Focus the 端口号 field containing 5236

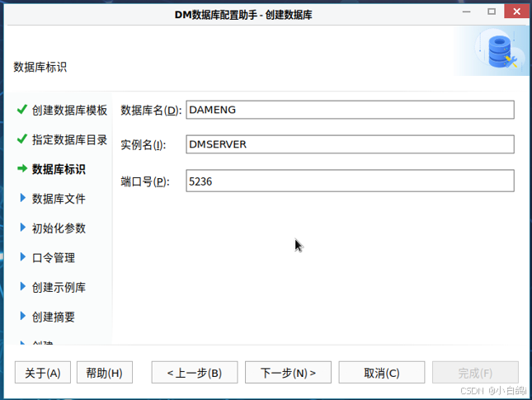(x=351, y=181)
